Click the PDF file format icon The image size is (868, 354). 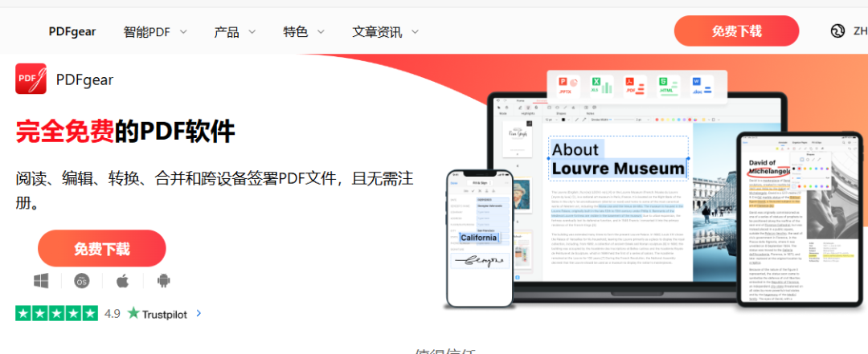tap(635, 87)
